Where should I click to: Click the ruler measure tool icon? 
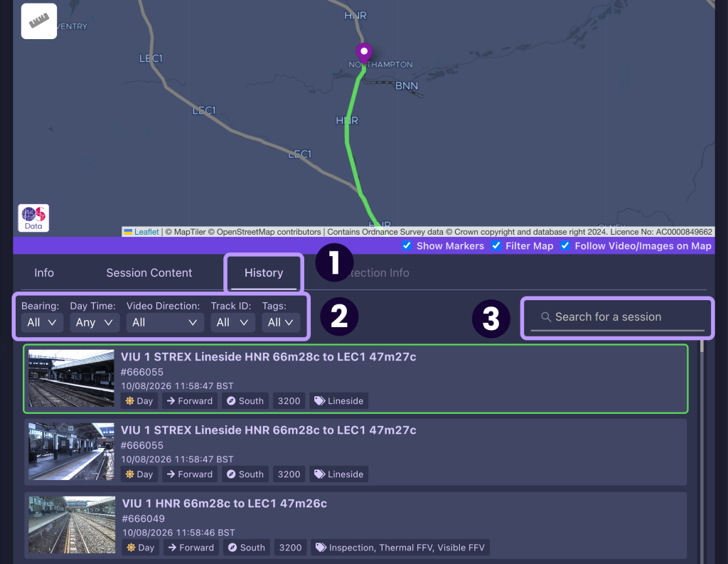(x=39, y=21)
